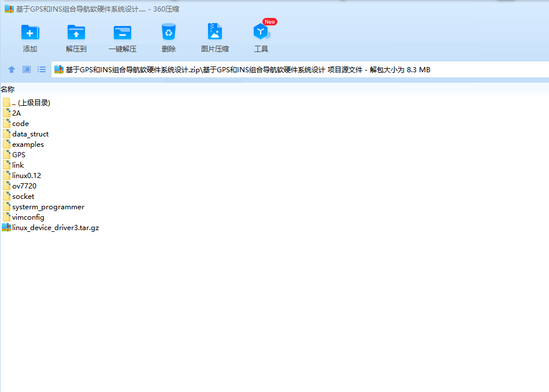Click the window title text 360压缩

pos(166,9)
